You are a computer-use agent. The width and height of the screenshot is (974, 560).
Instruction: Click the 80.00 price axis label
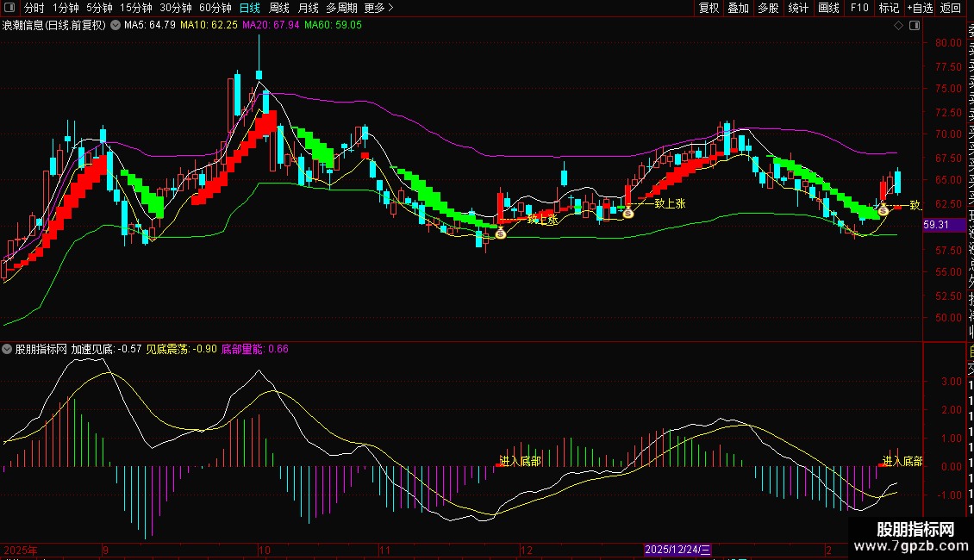tap(948, 43)
